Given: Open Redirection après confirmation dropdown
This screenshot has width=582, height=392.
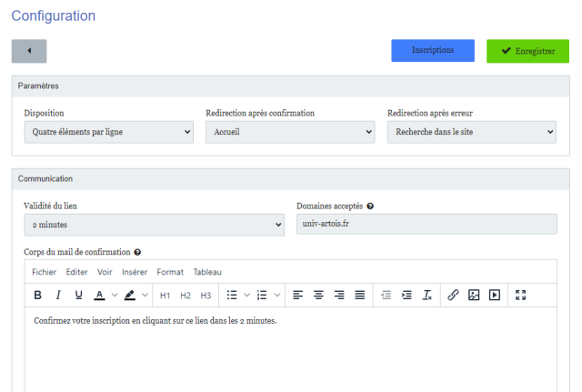Looking at the screenshot, I should click(x=290, y=132).
